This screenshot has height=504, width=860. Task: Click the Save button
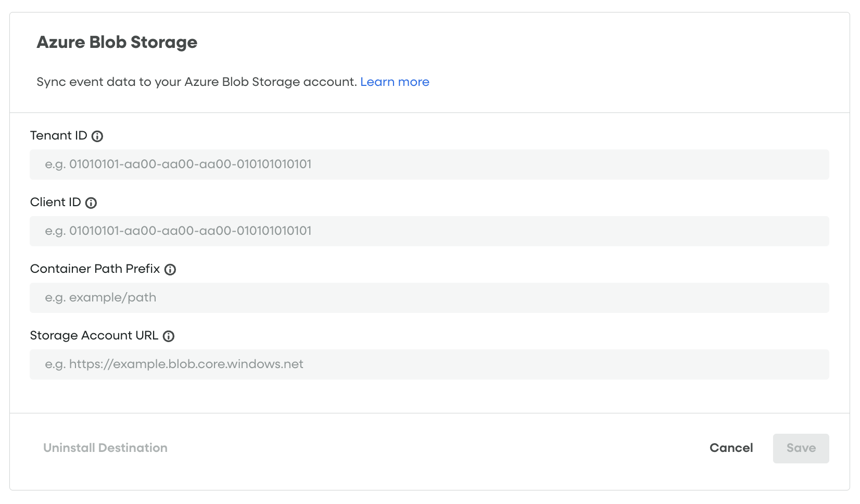click(x=801, y=448)
